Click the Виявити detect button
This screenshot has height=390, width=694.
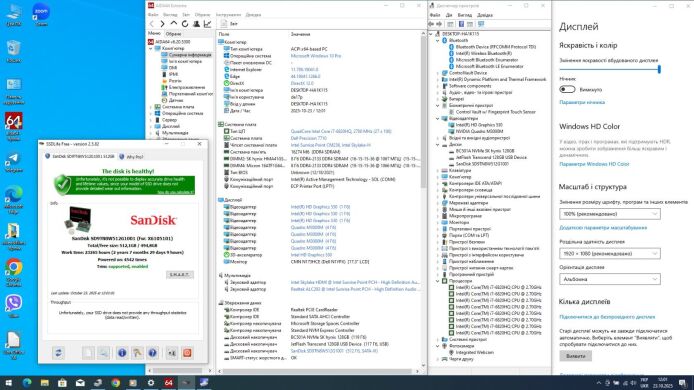pyautogui.click(x=575, y=355)
